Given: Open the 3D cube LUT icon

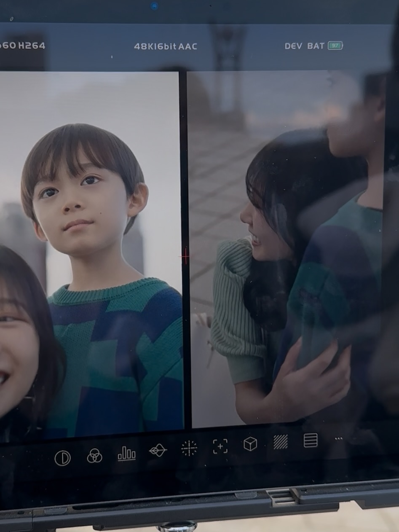Looking at the screenshot, I should (250, 443).
